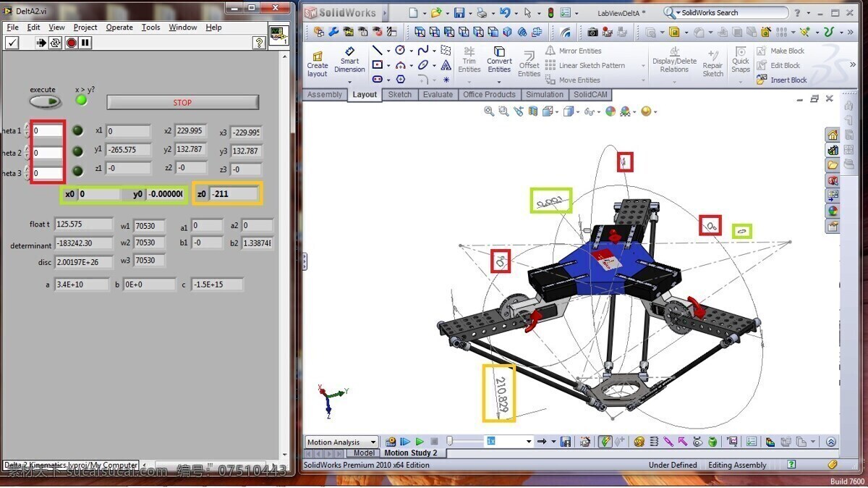Click the Motion Study Stop button
This screenshot has height=488, width=868.
(x=434, y=442)
